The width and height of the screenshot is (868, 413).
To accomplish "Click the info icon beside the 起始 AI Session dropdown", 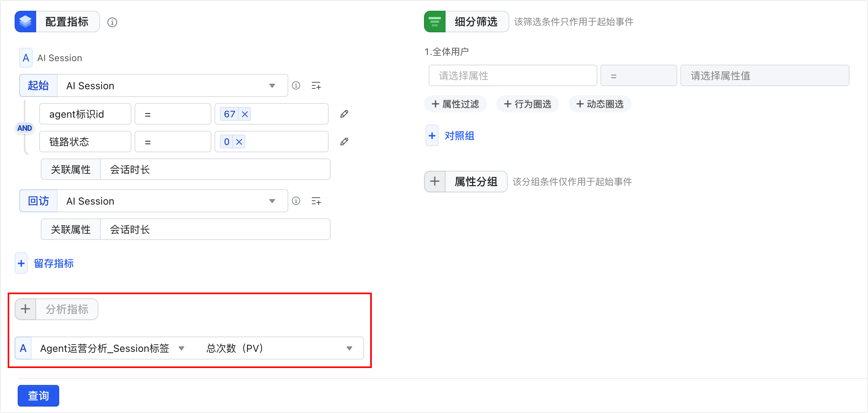I will click(296, 85).
